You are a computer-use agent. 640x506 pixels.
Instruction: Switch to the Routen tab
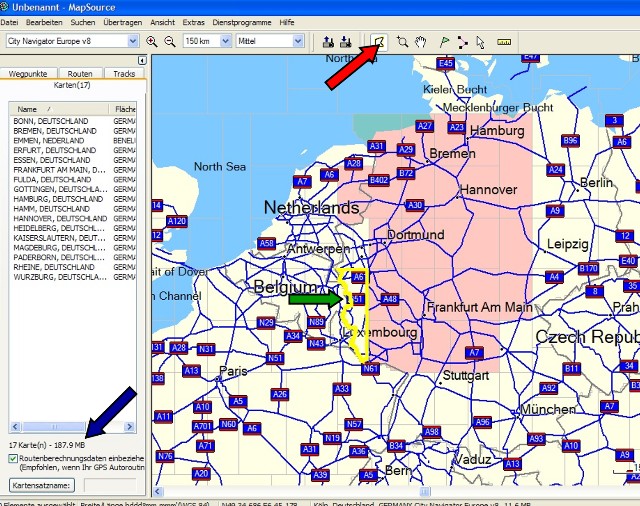pyautogui.click(x=82, y=74)
